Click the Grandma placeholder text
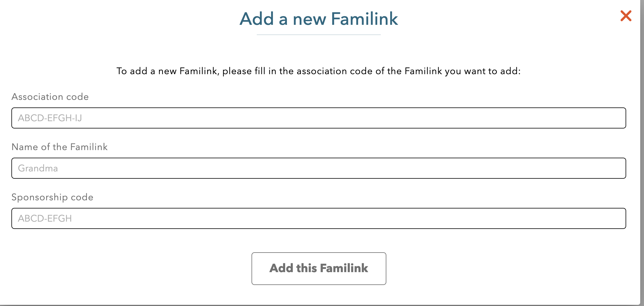Viewport: 644px width, 306px height. (38, 168)
